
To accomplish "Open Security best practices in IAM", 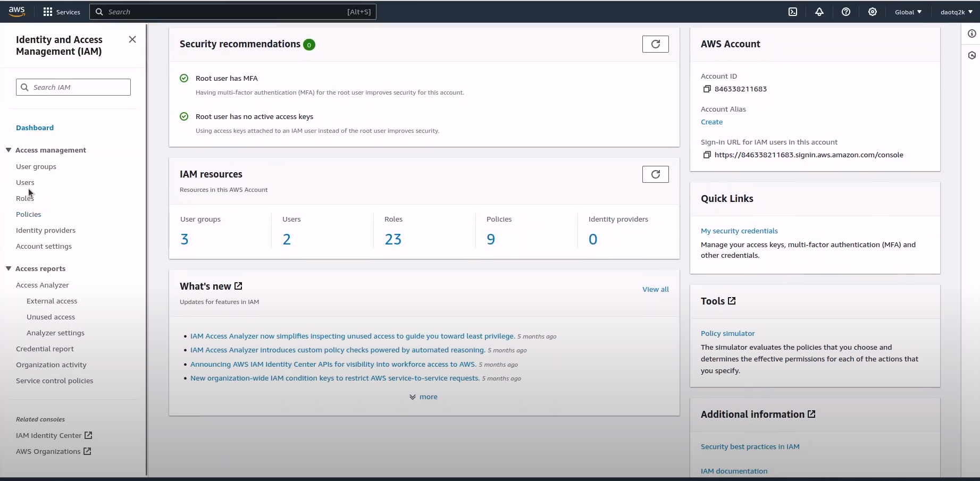I will (750, 446).
